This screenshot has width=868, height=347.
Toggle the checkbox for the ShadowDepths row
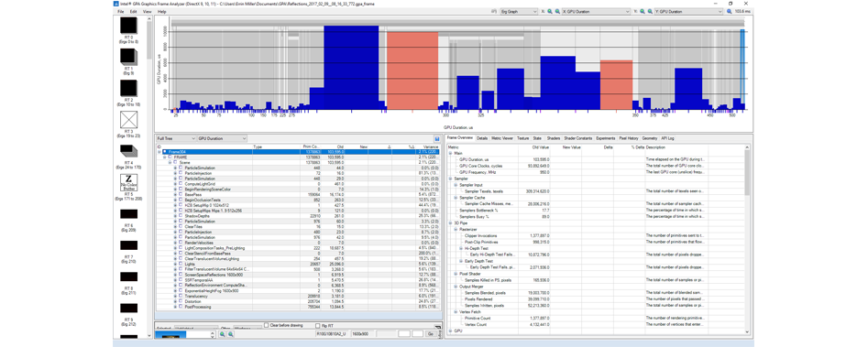pyautogui.click(x=181, y=216)
